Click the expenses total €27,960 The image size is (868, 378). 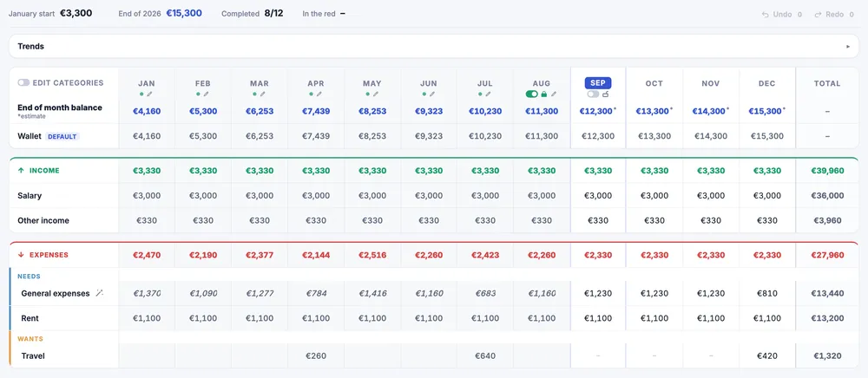pyautogui.click(x=827, y=255)
